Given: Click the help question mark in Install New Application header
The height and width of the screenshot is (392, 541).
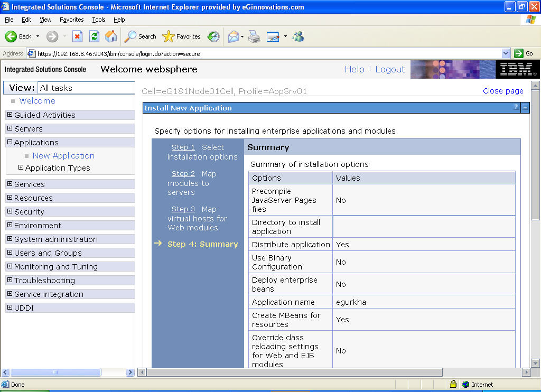Looking at the screenshot, I should (516, 107).
